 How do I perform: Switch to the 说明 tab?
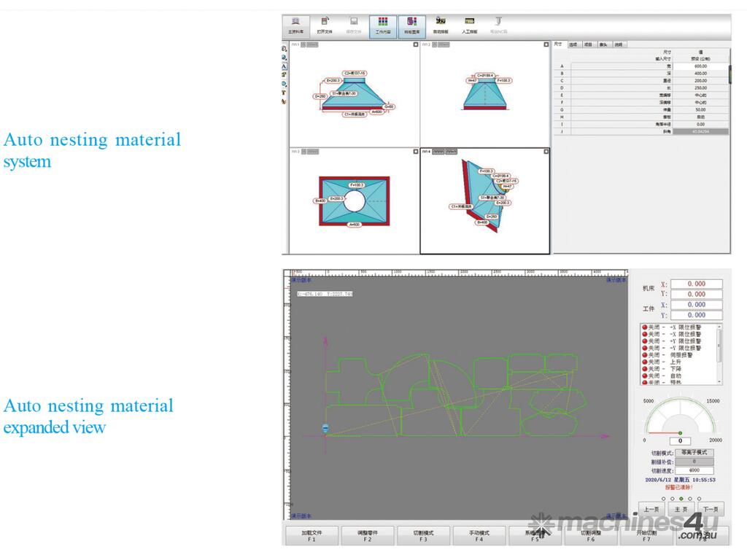(619, 44)
